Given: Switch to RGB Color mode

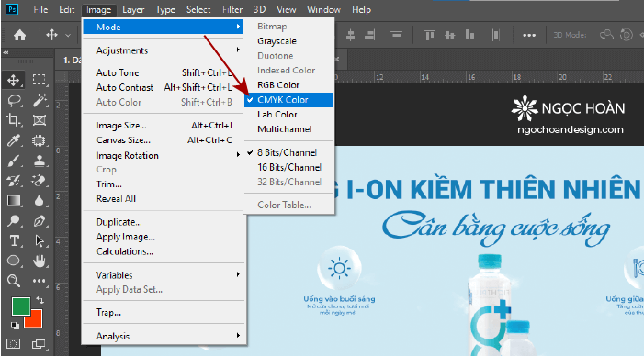Looking at the screenshot, I should coord(288,85).
